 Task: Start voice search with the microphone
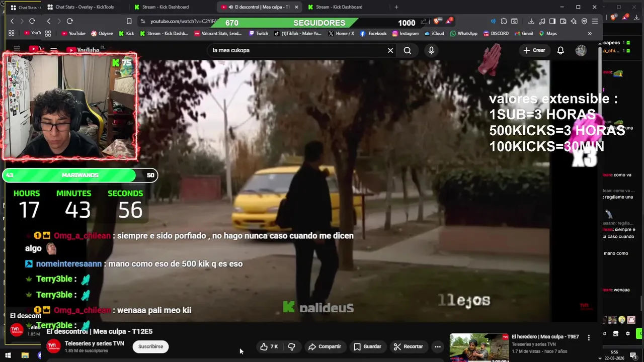(x=431, y=50)
